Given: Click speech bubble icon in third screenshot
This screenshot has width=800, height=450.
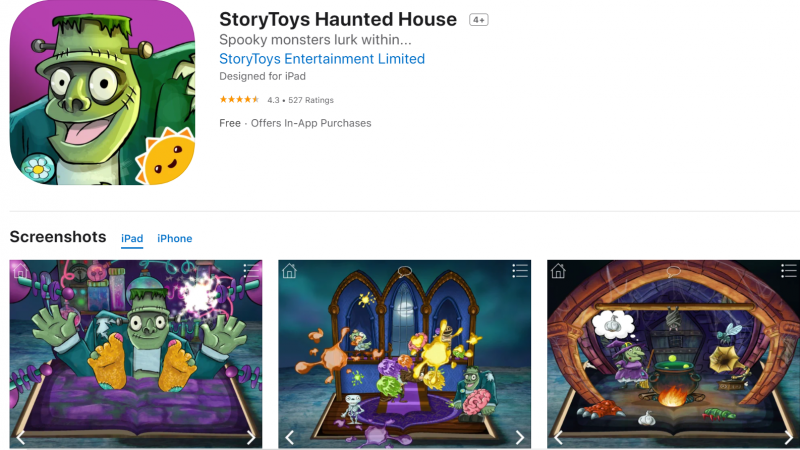Looking at the screenshot, I should [x=673, y=271].
